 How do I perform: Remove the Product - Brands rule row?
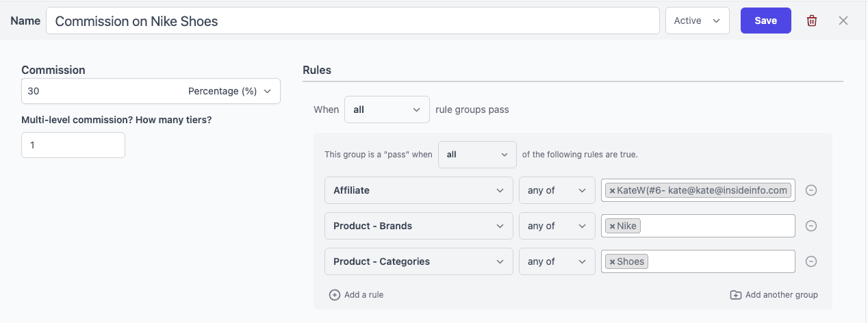[x=811, y=226]
